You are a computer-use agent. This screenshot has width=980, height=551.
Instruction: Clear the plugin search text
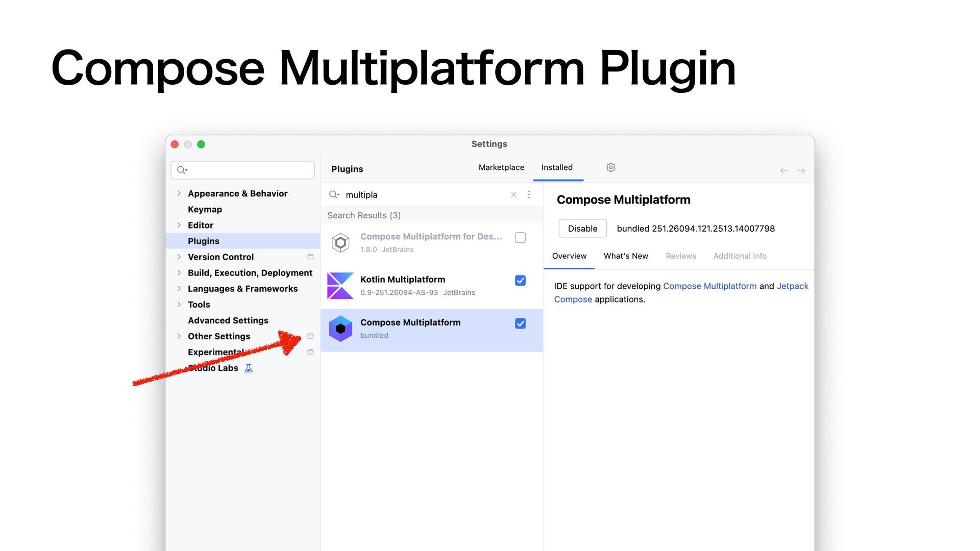tap(513, 194)
